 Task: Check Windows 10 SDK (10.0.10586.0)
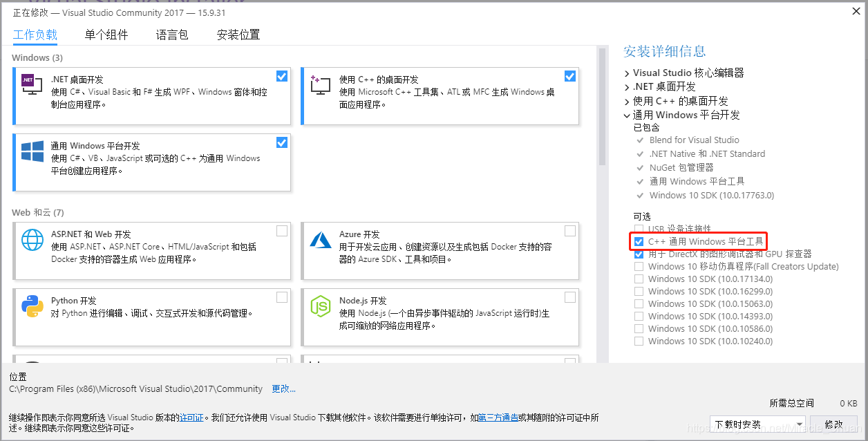point(639,329)
